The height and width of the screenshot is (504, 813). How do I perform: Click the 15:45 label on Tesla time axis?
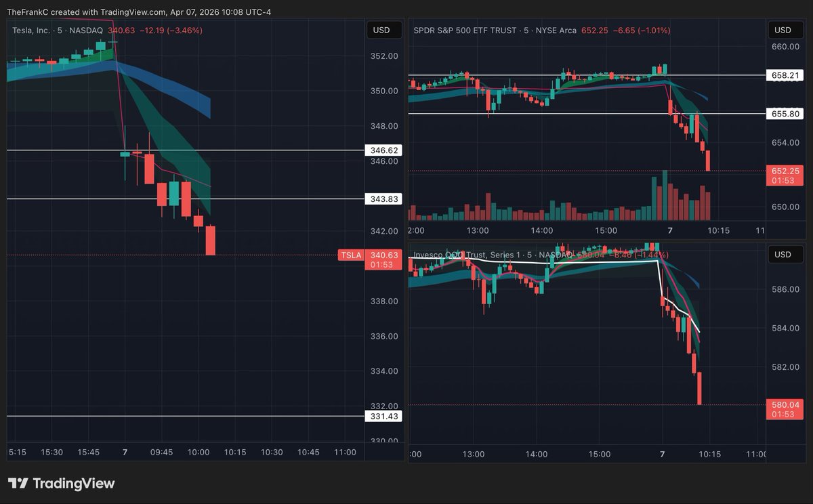(88, 453)
